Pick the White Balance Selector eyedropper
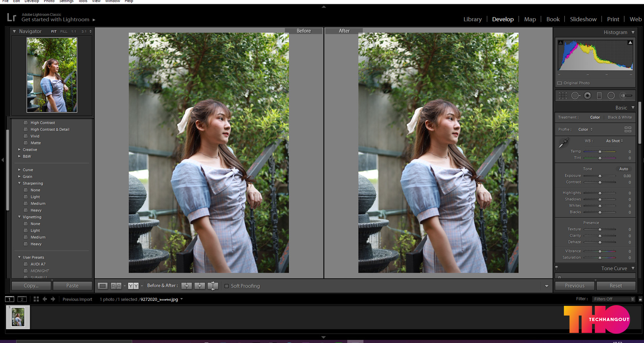The width and height of the screenshot is (644, 343). [x=563, y=143]
